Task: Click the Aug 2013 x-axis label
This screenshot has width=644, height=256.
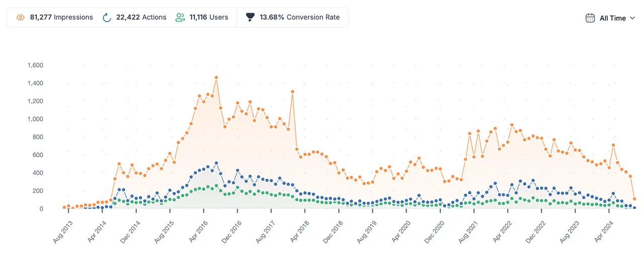Action: [62, 232]
